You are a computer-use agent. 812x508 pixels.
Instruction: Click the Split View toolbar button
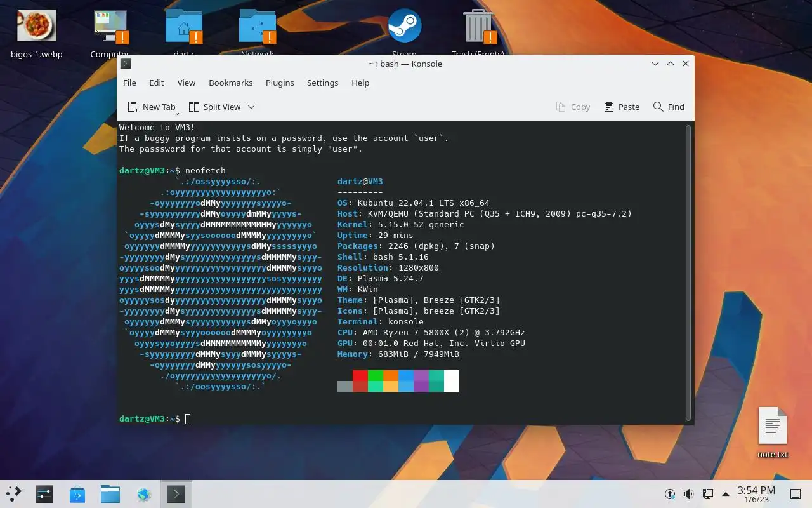214,107
